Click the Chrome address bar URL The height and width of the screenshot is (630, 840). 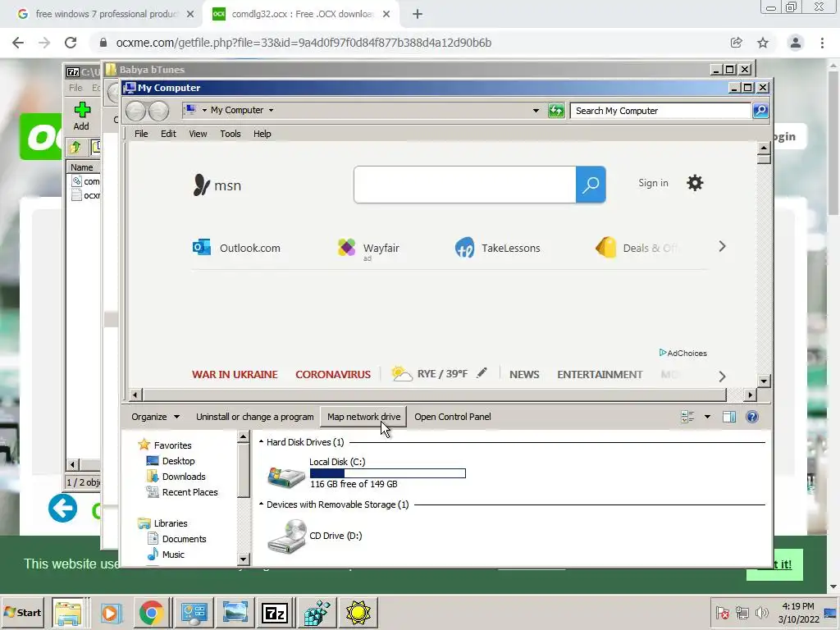point(304,43)
